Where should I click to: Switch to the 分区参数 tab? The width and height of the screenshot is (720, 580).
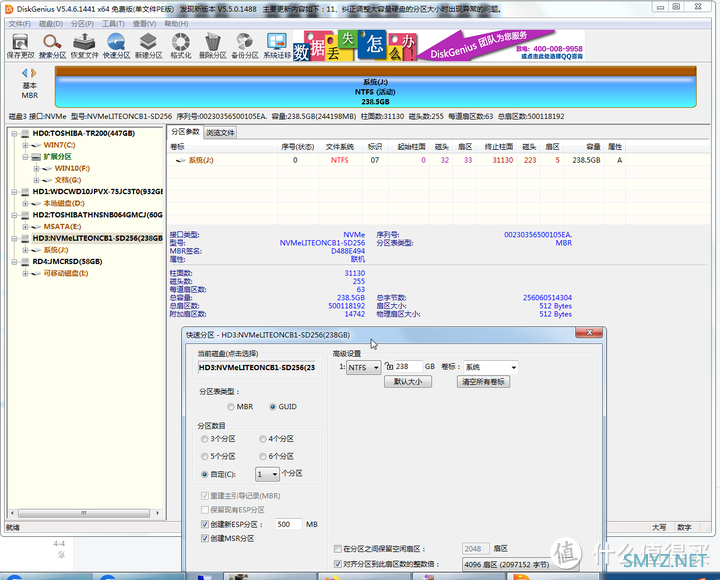[185, 132]
